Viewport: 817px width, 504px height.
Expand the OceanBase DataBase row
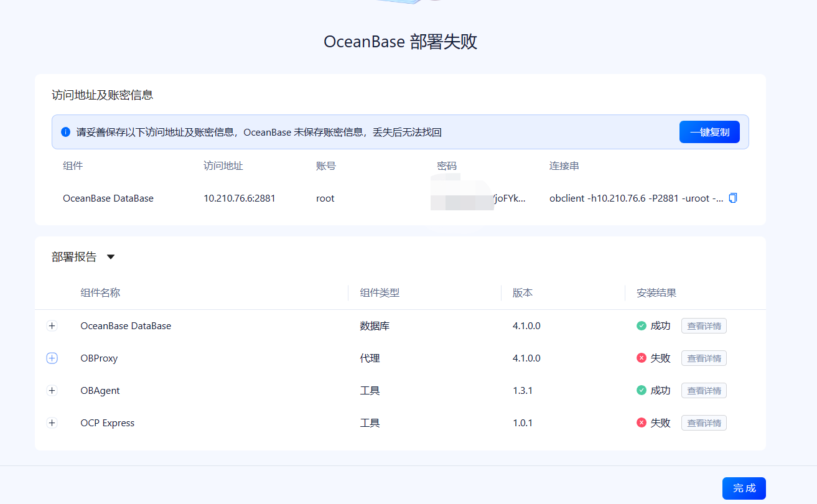pos(52,325)
